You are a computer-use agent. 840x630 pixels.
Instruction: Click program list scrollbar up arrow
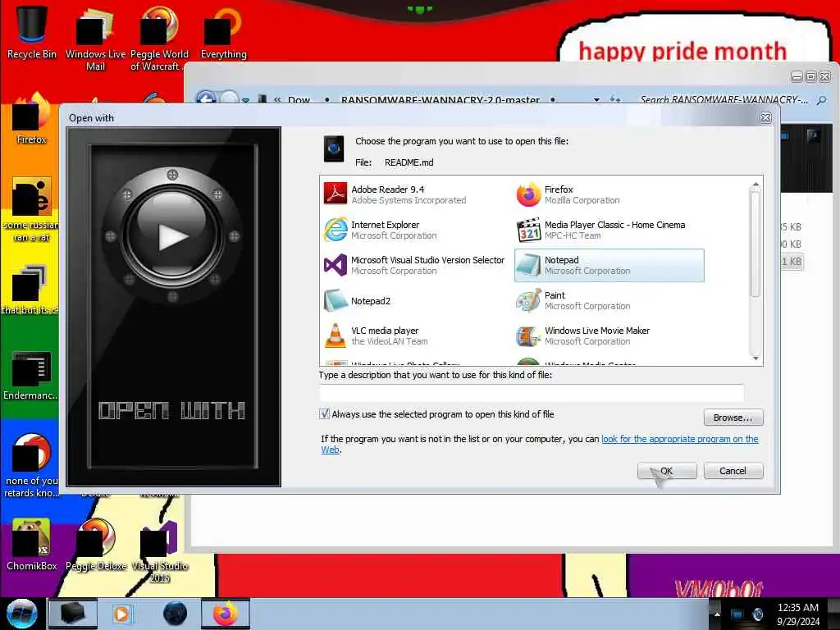point(756,184)
